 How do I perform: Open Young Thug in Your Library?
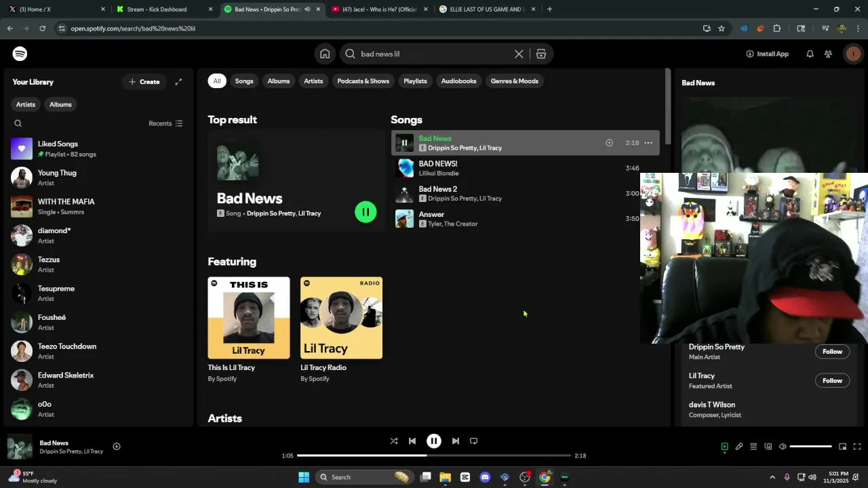98,178
